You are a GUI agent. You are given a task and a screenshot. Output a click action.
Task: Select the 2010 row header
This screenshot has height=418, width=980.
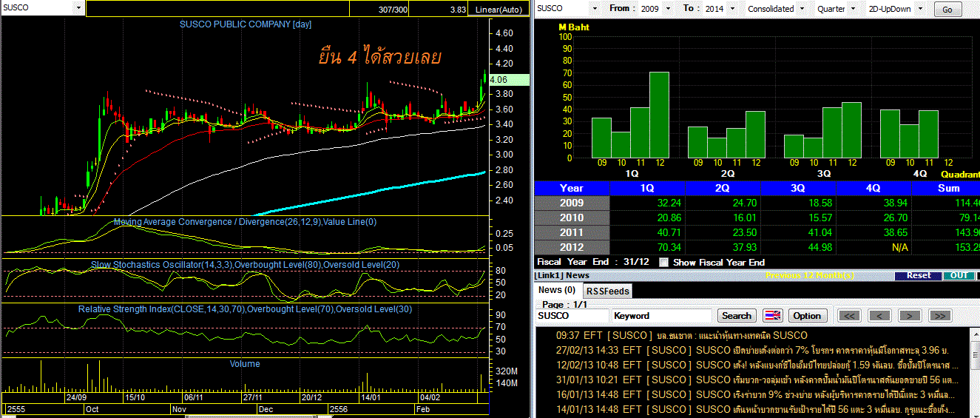point(571,218)
